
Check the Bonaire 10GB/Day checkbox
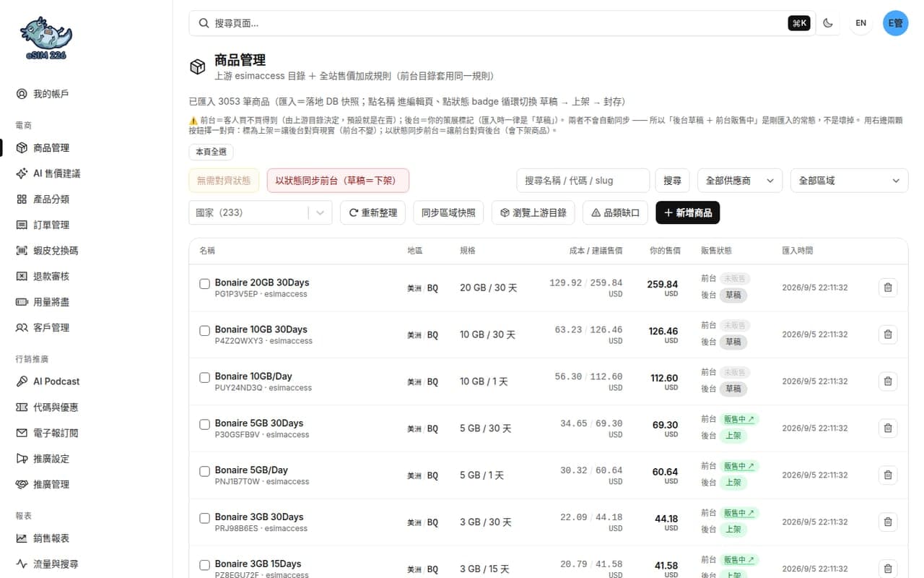tap(204, 378)
